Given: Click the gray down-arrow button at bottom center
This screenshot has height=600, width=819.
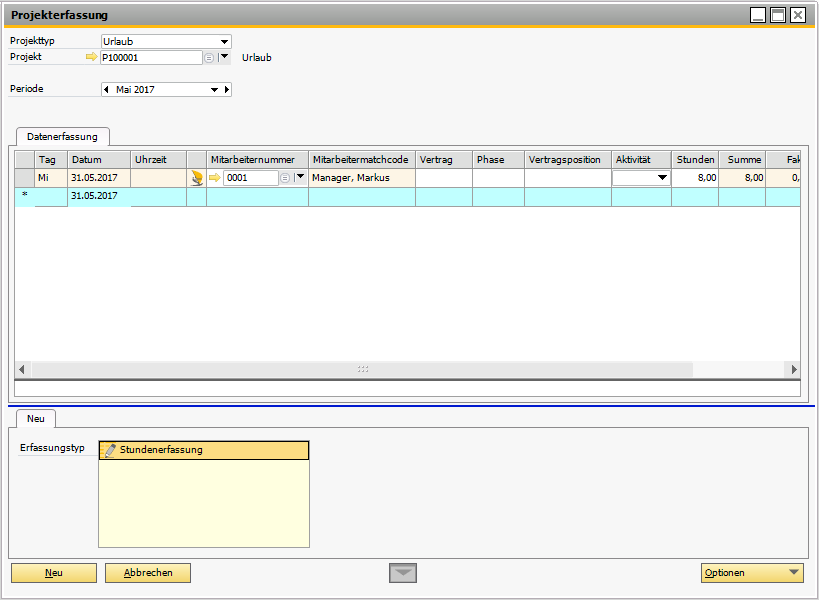Looking at the screenshot, I should (403, 573).
